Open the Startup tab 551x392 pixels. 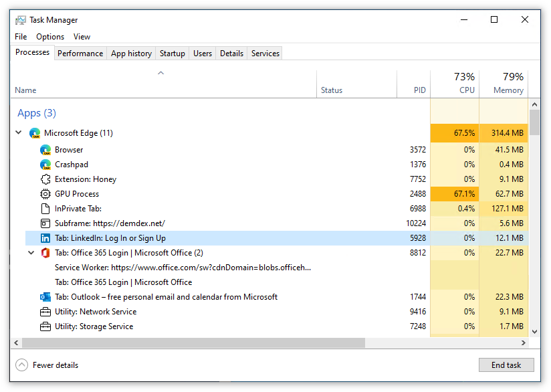(173, 54)
